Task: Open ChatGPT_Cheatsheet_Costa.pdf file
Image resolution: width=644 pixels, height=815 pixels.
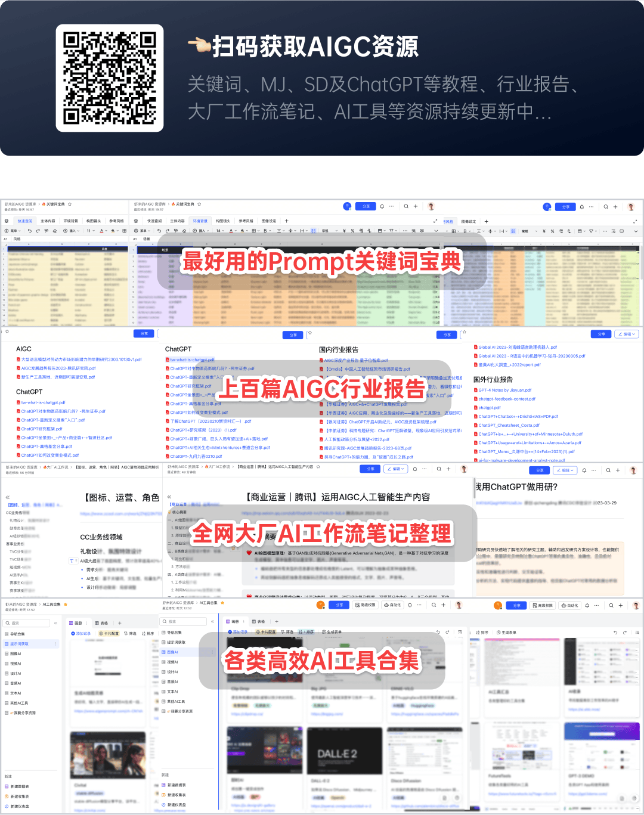Action: click(x=509, y=425)
